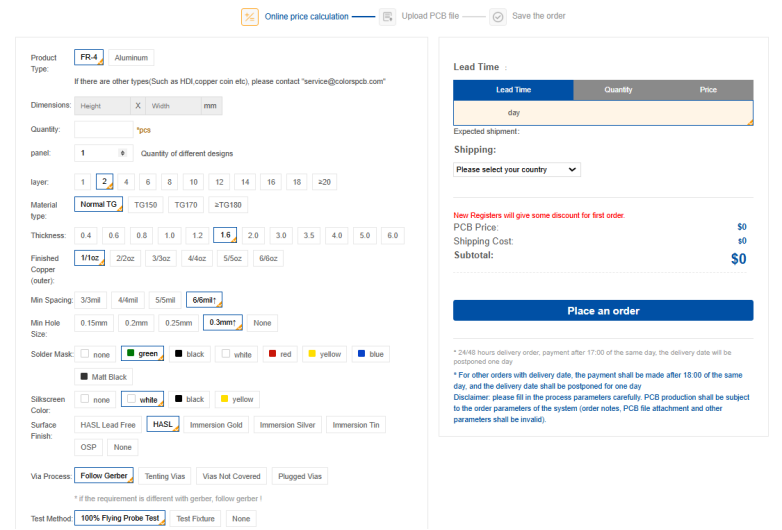The height and width of the screenshot is (530, 782).
Task: Click the Save the order checkmark icon
Action: point(498,17)
